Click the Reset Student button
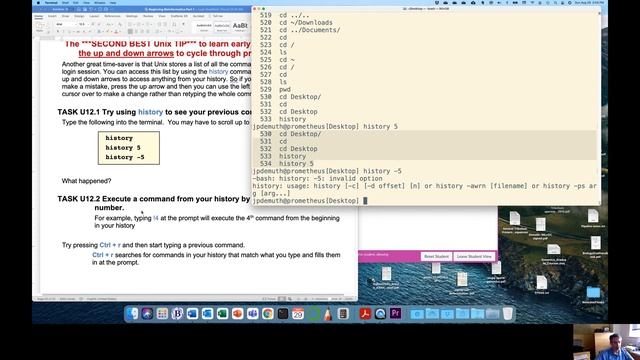This screenshot has width=640, height=360. click(436, 256)
